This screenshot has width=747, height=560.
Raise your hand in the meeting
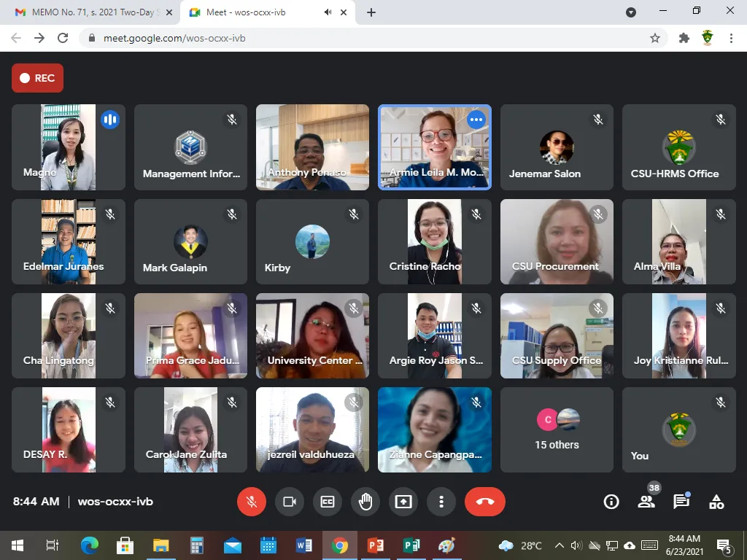click(x=365, y=502)
